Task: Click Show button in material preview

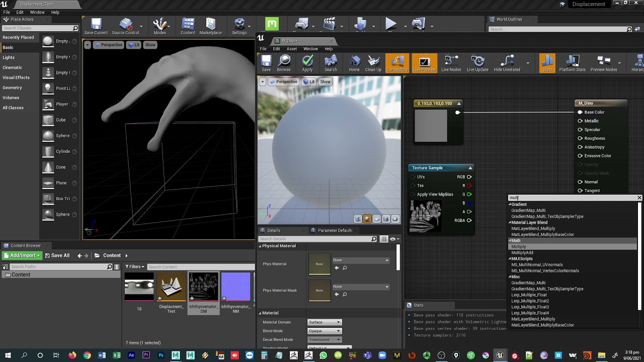Action: [x=325, y=81]
